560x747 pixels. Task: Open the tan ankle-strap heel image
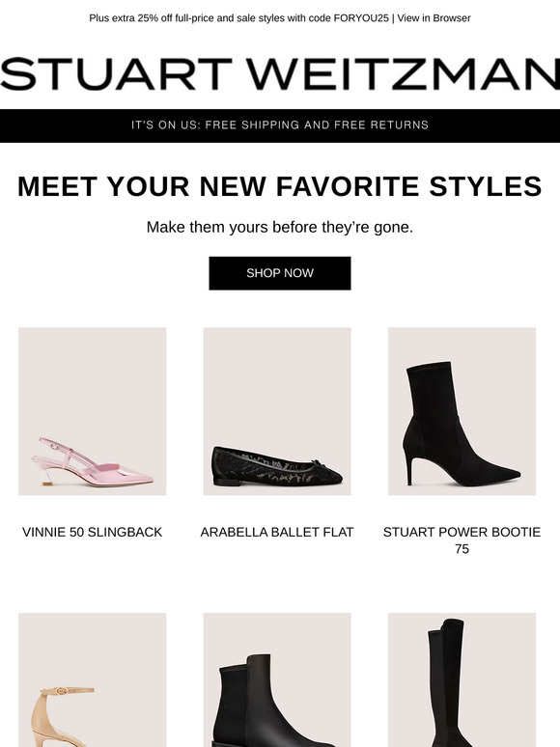tap(93, 679)
